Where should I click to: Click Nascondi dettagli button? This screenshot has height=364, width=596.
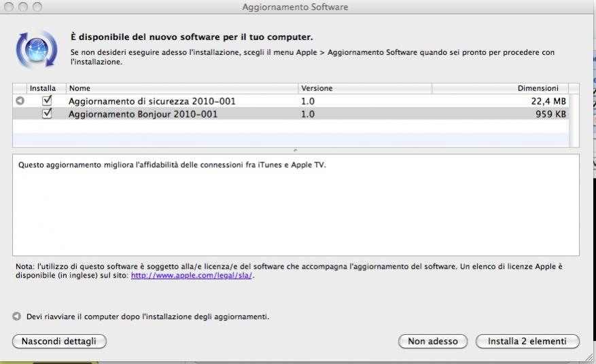tap(59, 341)
